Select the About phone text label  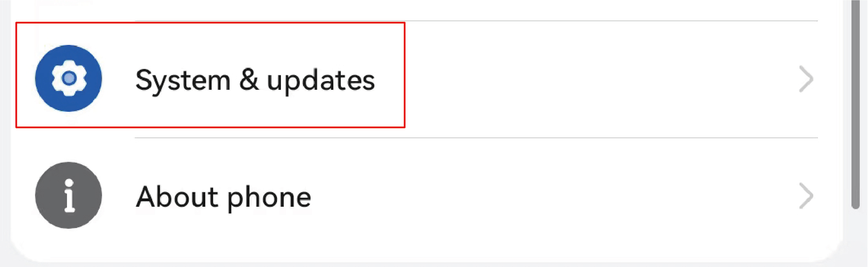click(x=223, y=197)
